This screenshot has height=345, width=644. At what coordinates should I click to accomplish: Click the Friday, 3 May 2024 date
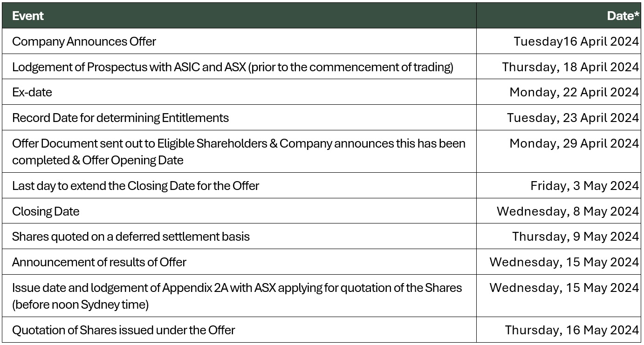click(584, 186)
